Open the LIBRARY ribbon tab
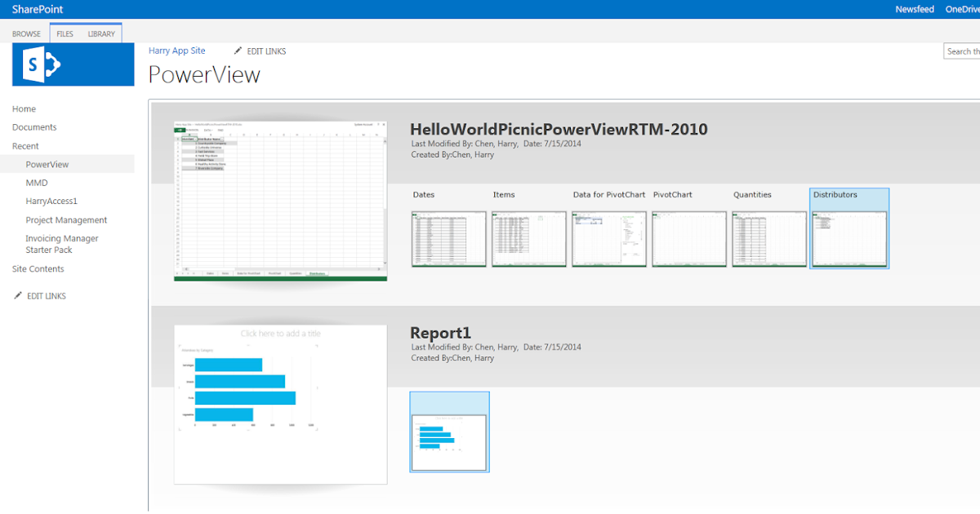The width and height of the screenshot is (980, 514). pyautogui.click(x=101, y=34)
